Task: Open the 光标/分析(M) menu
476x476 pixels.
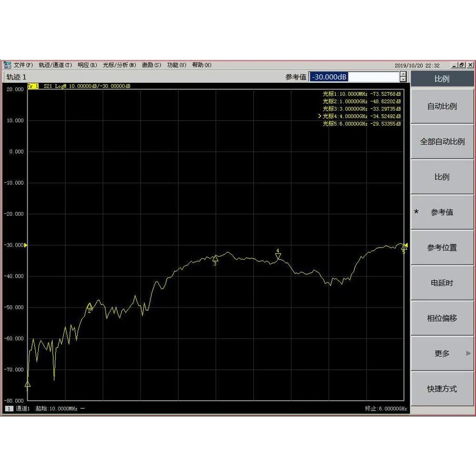Action: (119, 65)
